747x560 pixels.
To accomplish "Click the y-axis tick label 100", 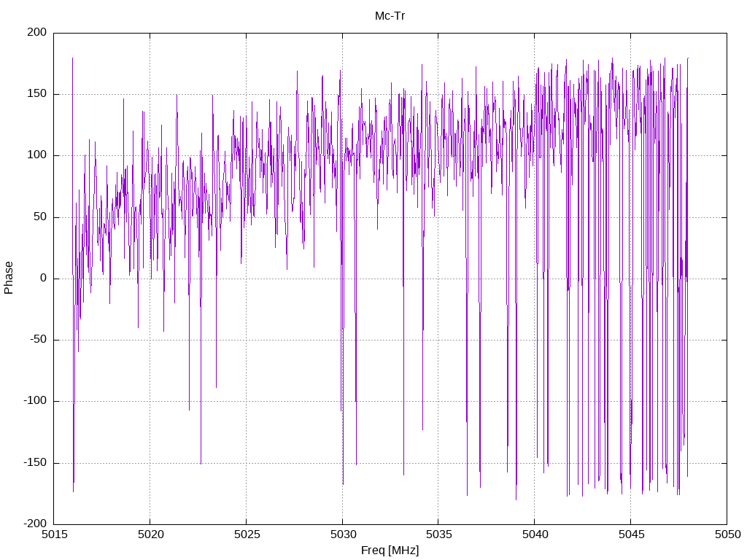I will tap(37, 155).
